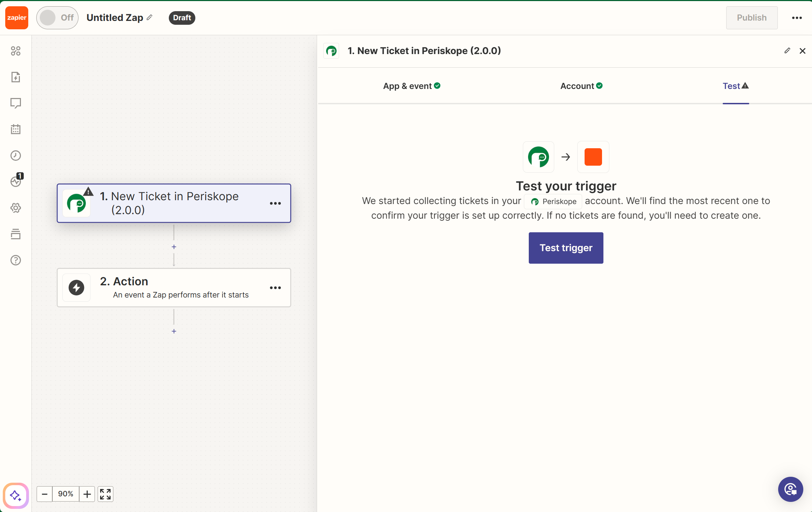Open the history clock sidebar icon
Viewport: 812px width, 512px height.
[16, 156]
